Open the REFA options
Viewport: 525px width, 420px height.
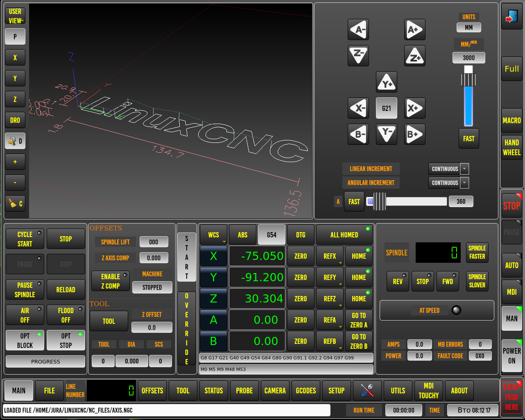click(x=330, y=320)
